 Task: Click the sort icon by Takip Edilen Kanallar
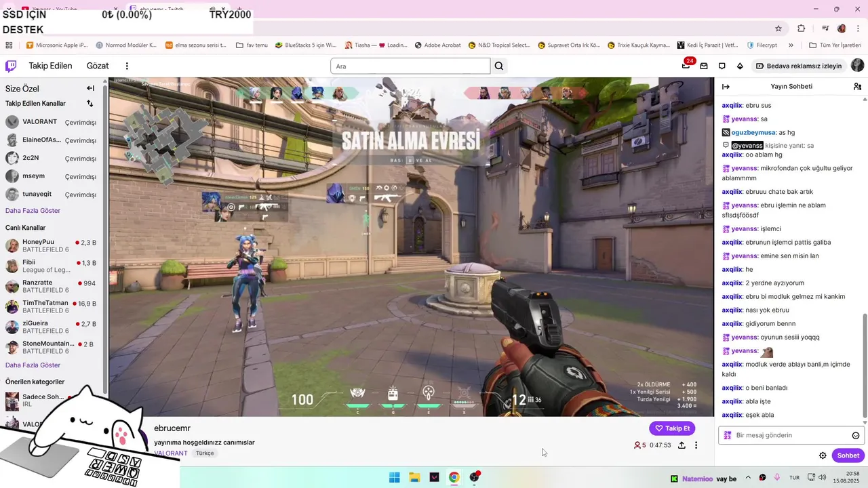pyautogui.click(x=90, y=104)
